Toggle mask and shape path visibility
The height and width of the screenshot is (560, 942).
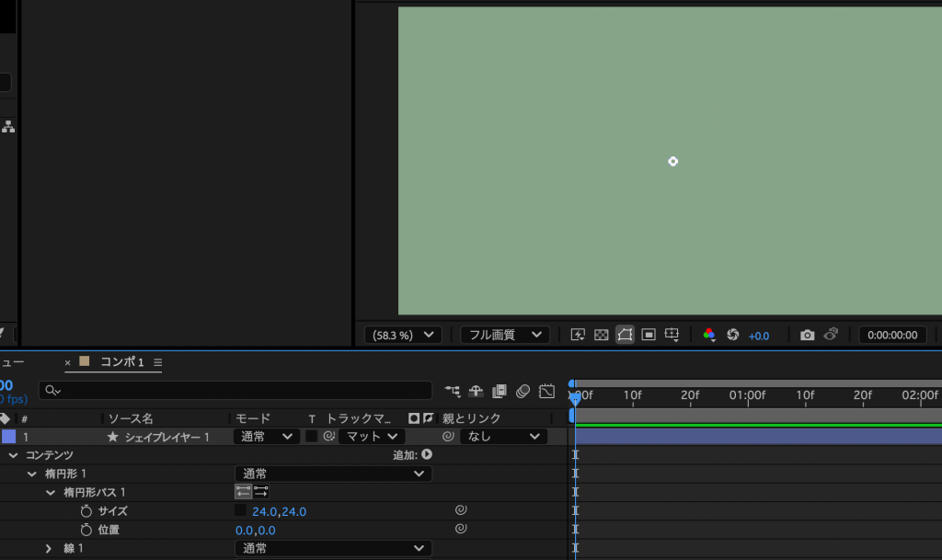click(x=626, y=335)
